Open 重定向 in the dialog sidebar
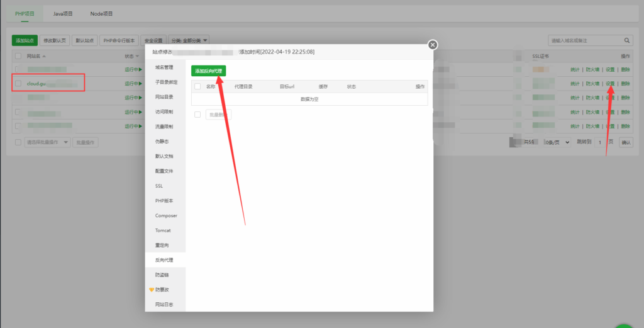The image size is (644, 328). pos(165,245)
